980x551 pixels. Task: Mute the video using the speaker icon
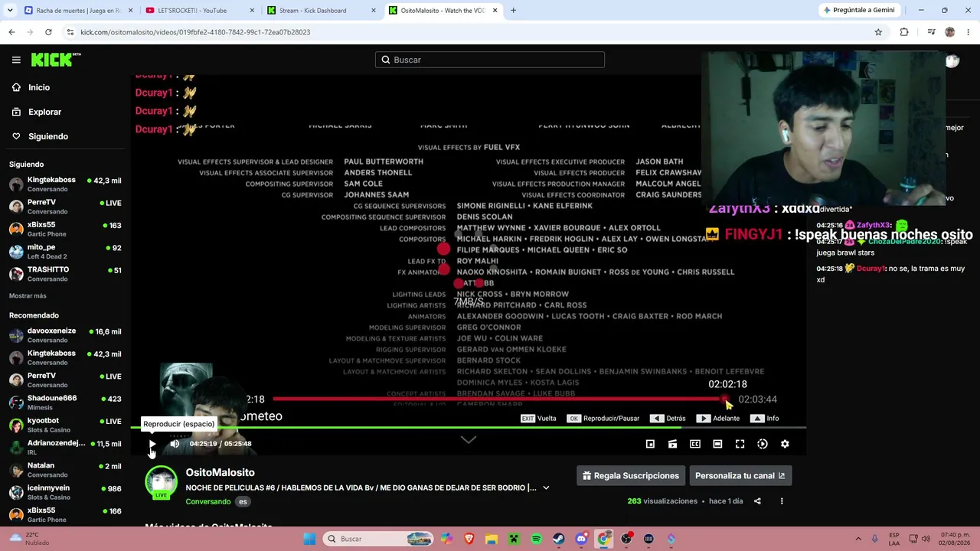[x=175, y=444]
